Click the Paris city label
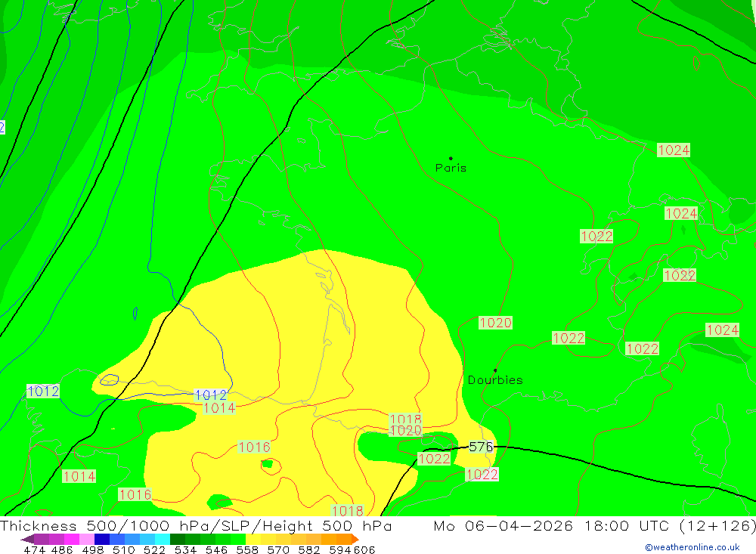Screen dimensions: 756x554 tap(451, 169)
